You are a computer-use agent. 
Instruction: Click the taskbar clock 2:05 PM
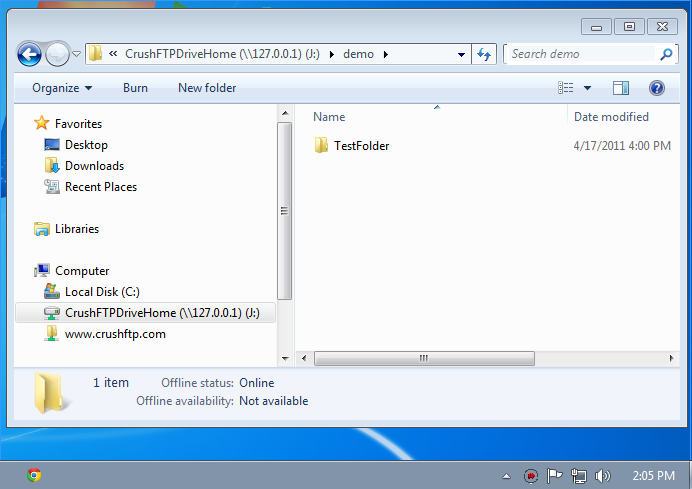tap(654, 476)
